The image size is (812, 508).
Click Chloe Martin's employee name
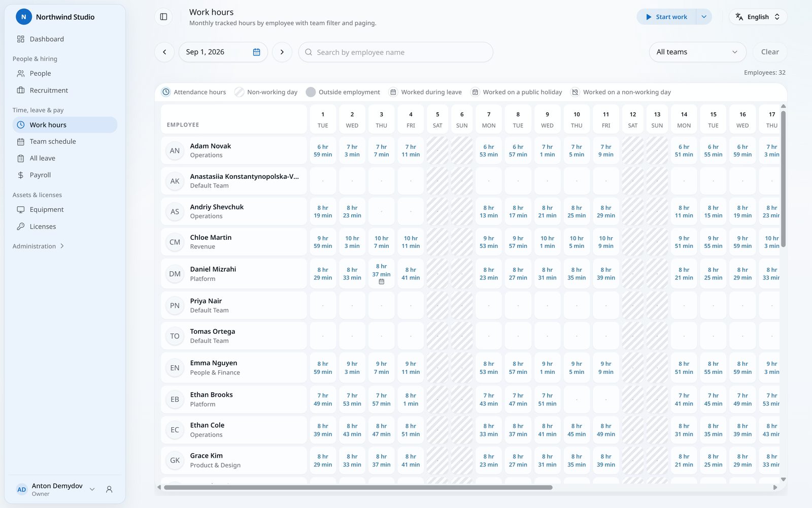tap(211, 237)
